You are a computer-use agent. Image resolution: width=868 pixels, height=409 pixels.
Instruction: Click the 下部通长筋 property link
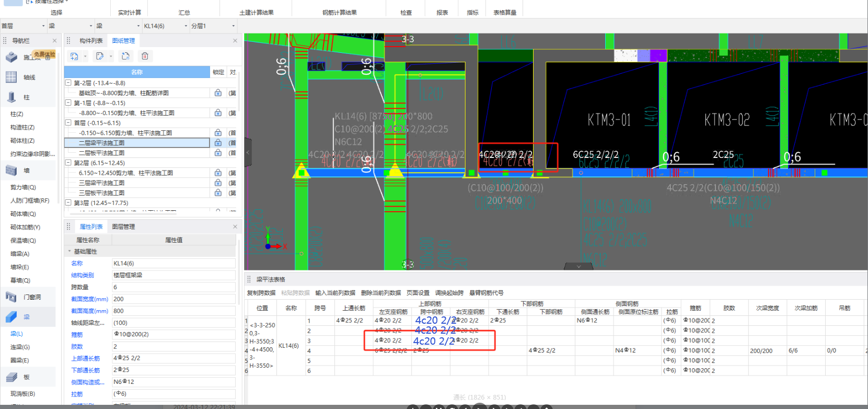(x=85, y=370)
